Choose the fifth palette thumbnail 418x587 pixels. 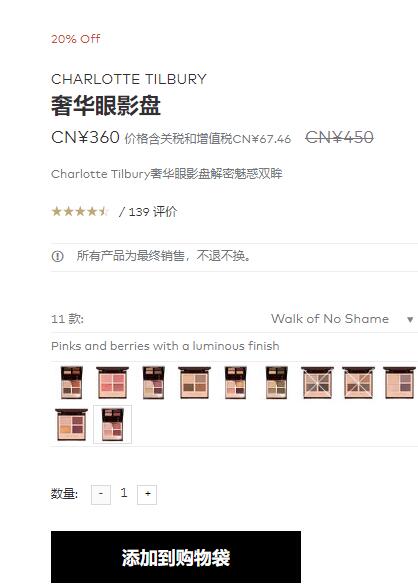click(235, 383)
